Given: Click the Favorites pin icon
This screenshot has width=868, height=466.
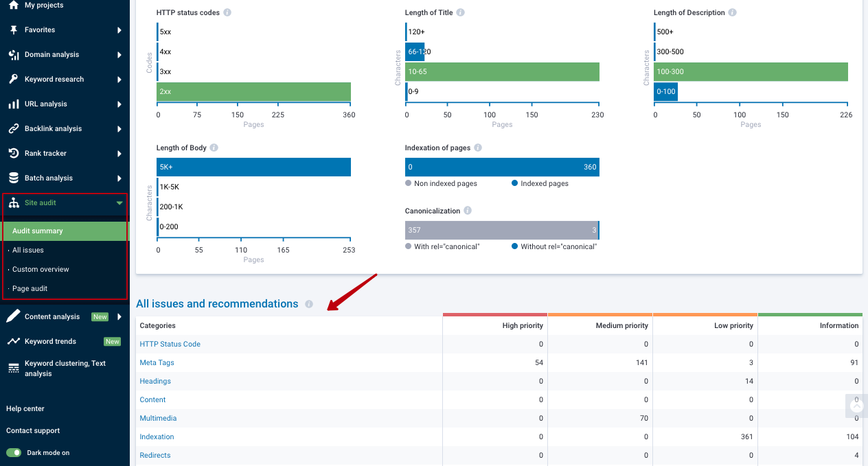Looking at the screenshot, I should click(x=13, y=30).
